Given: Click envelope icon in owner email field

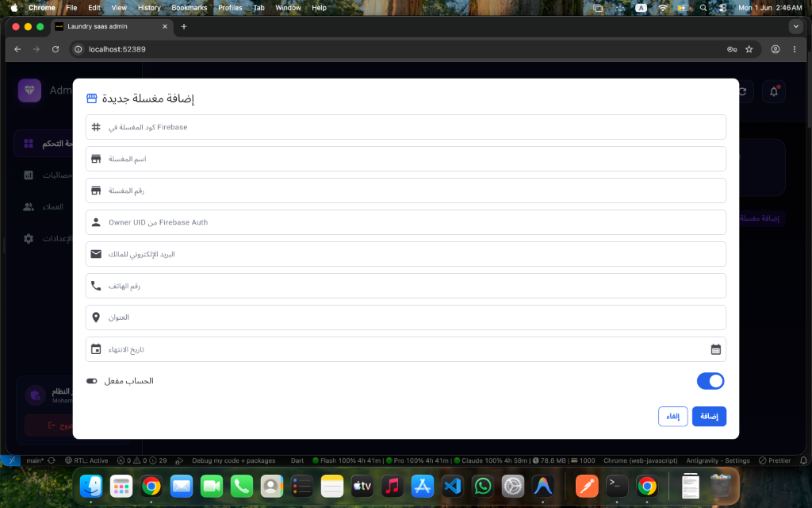Looking at the screenshot, I should tap(96, 254).
